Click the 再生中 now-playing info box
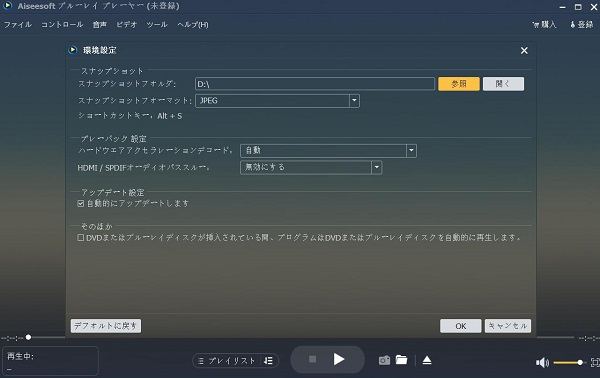Image resolution: width=600 pixels, height=378 pixels. coord(50,361)
